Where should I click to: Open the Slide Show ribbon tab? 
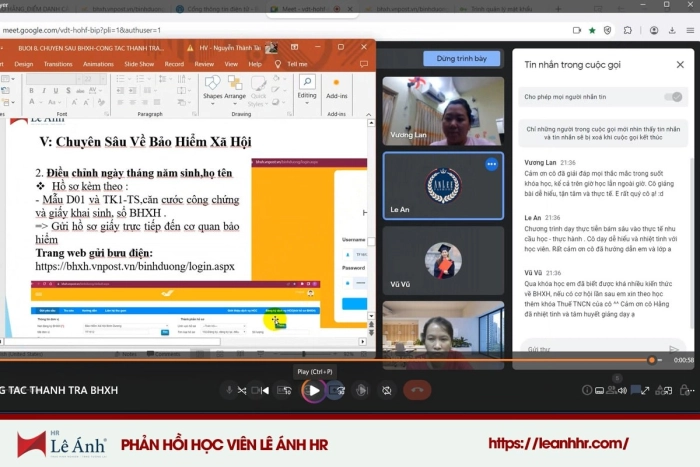pyautogui.click(x=137, y=64)
